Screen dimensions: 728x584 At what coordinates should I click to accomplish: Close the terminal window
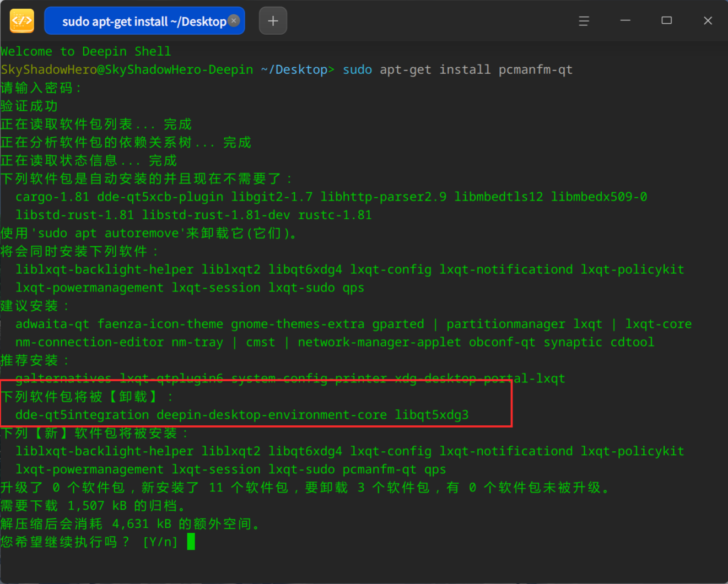pyautogui.click(x=708, y=20)
